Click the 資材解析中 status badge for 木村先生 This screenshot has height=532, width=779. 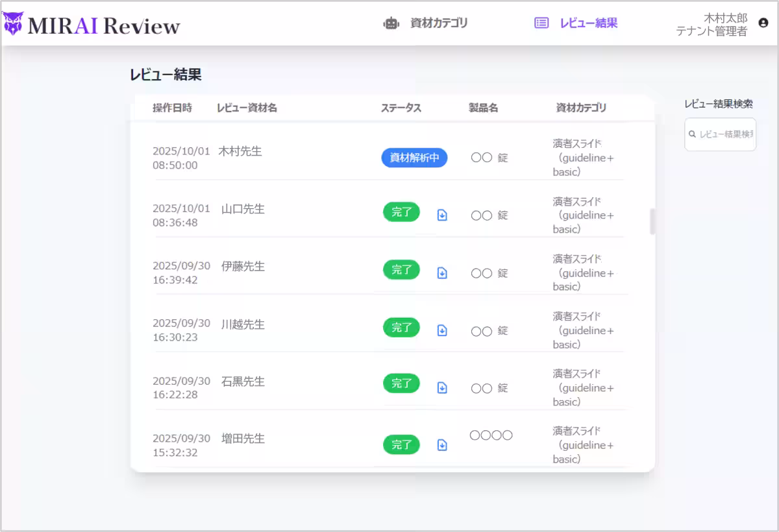[414, 158]
